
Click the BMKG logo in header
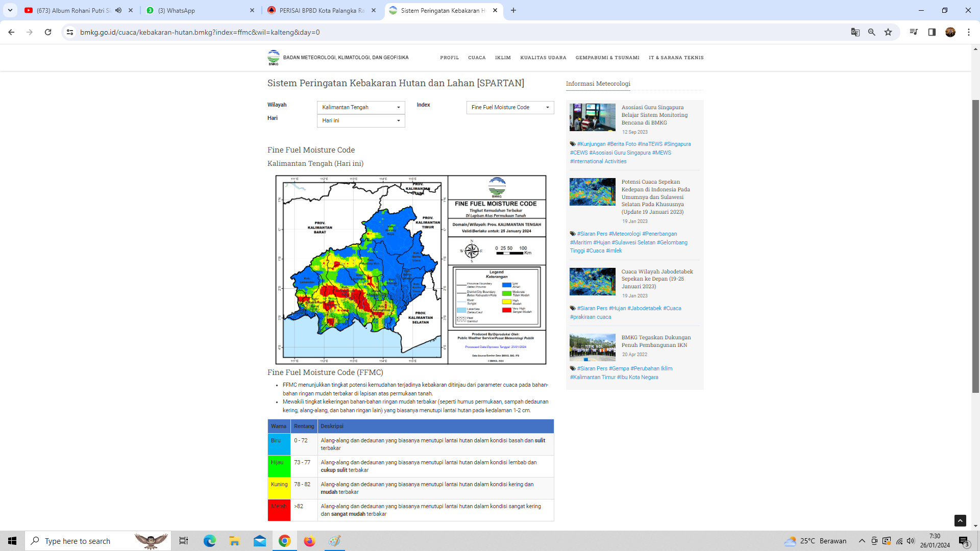[274, 58]
